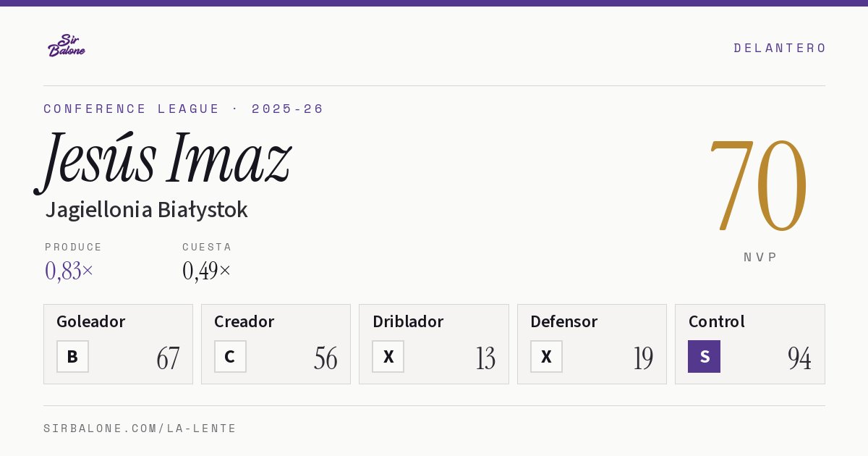Viewport: 868px width, 456px height.
Task: Select the player name Jesús Imaz
Action: click(x=164, y=159)
